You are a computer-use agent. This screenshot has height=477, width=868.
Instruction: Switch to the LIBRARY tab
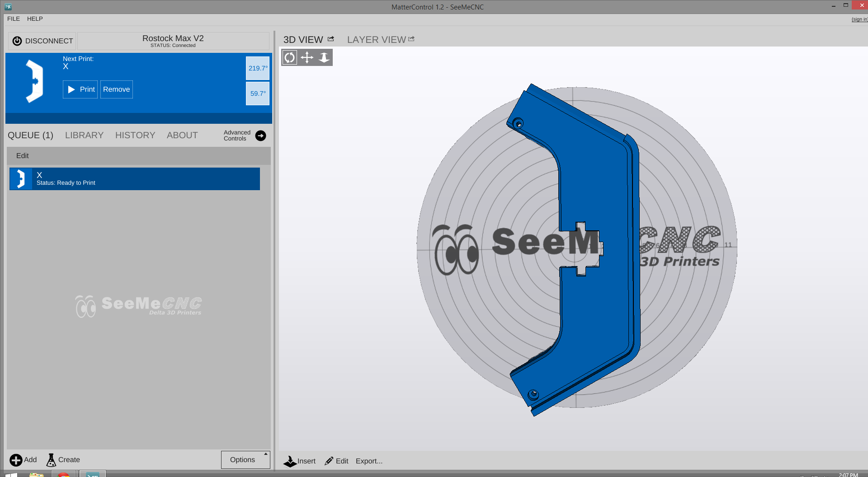(84, 136)
